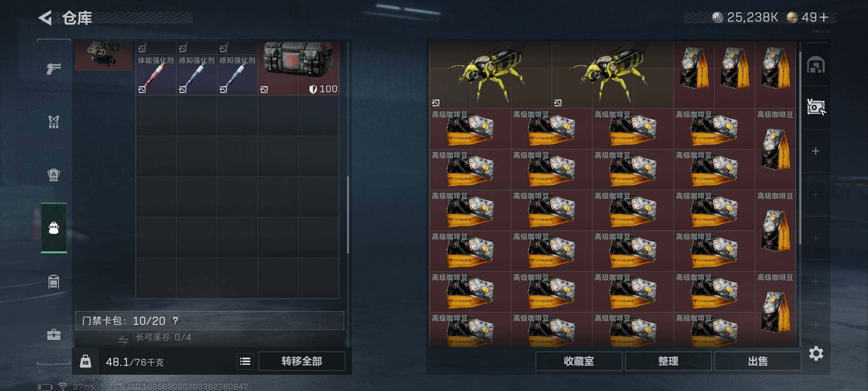868x391 pixels.
Task: Add currency via plus beside 49
Action: pos(824,17)
